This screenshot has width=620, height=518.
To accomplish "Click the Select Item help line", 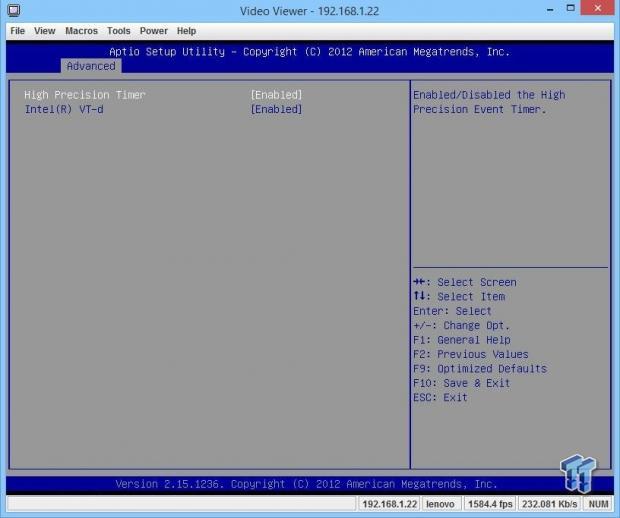I will [x=459, y=297].
